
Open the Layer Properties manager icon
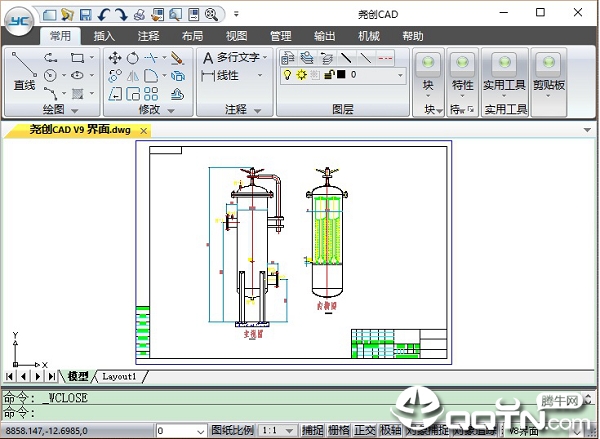tap(288, 58)
